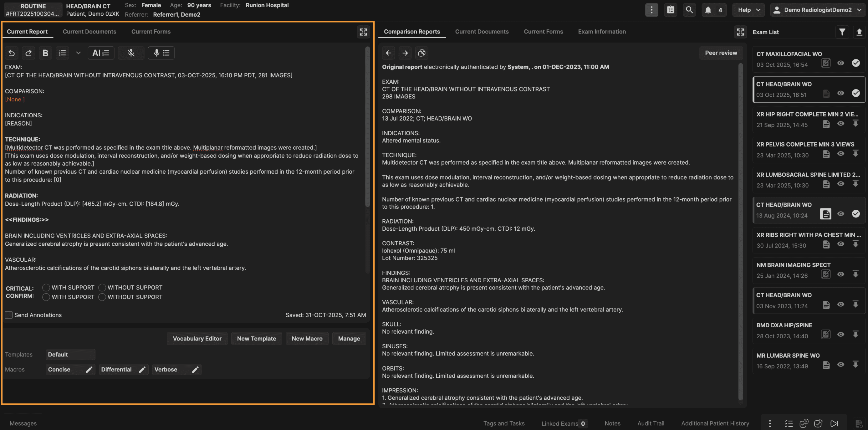
Task: Click the AI list generation icon
Action: pos(101,53)
